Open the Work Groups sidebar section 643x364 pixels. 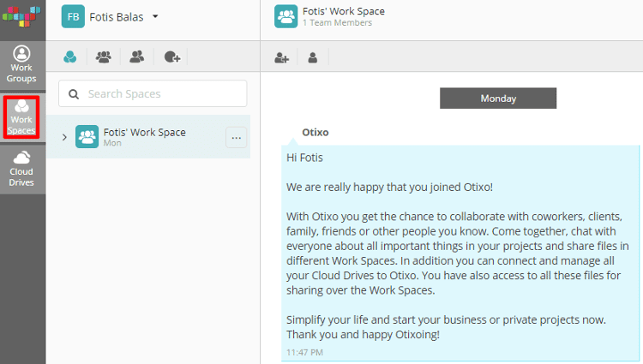point(21,65)
